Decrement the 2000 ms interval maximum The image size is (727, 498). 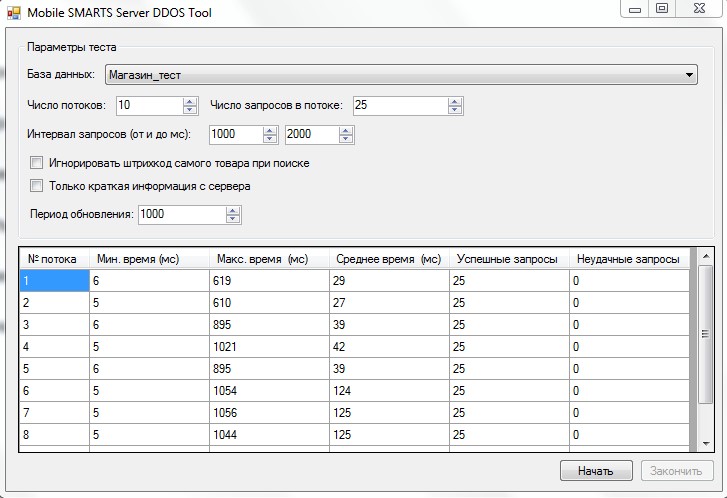pos(346,139)
